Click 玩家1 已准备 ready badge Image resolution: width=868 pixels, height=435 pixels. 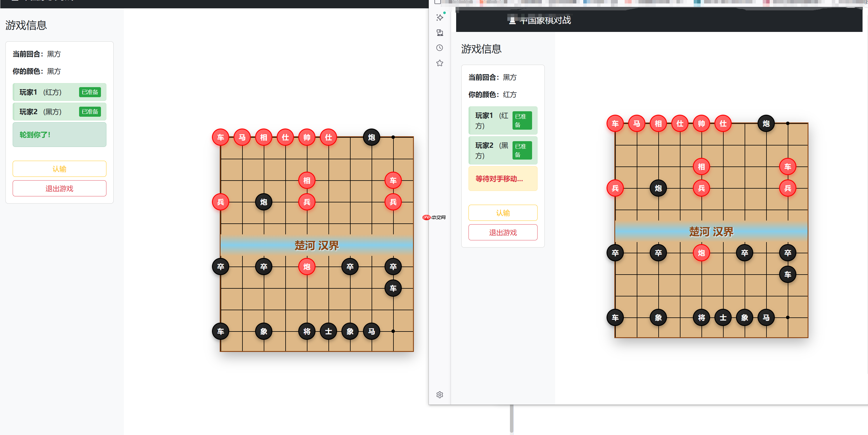pos(90,92)
